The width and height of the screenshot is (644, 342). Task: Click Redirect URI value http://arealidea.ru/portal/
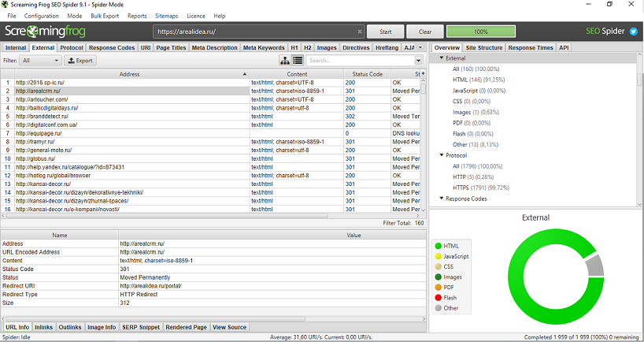(x=150, y=286)
